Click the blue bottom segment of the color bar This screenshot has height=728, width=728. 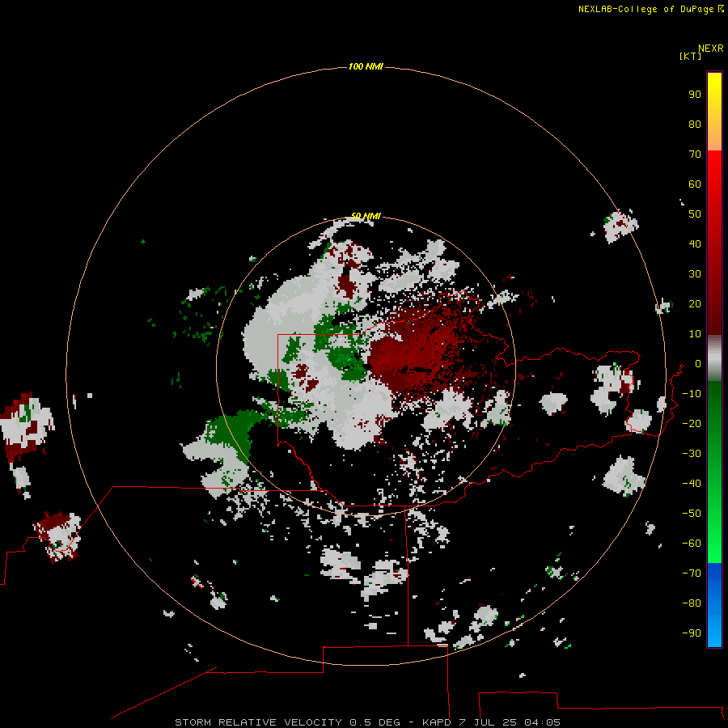click(714, 605)
